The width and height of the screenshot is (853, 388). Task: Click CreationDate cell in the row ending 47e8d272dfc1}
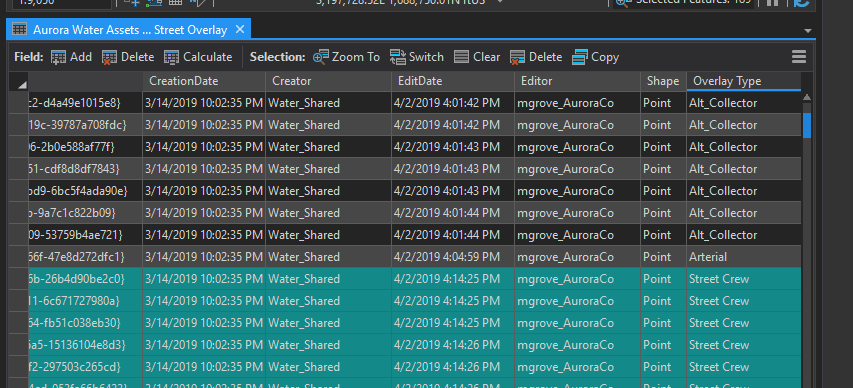pyautogui.click(x=204, y=256)
